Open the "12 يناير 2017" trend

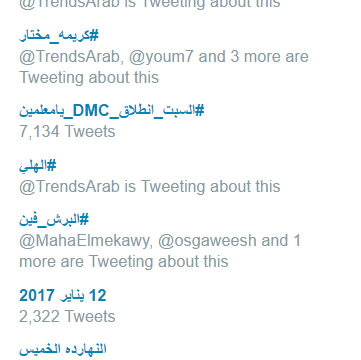[63, 296]
